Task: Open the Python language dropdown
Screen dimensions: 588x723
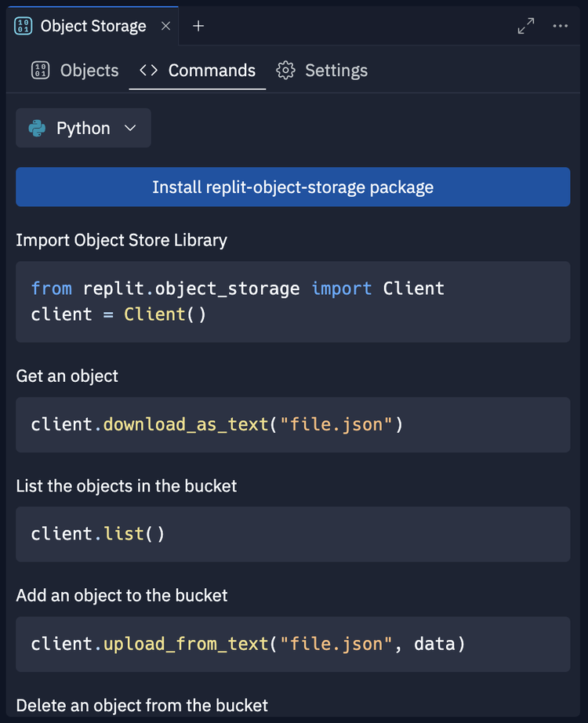Action: [83, 128]
